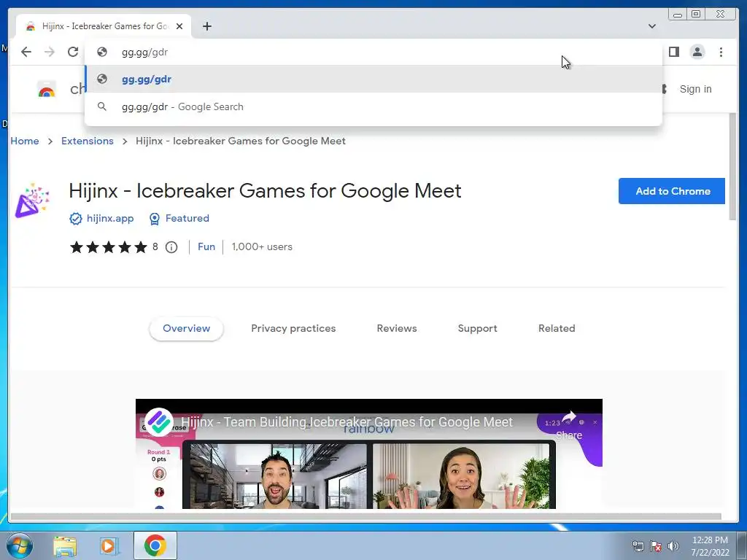The width and height of the screenshot is (747, 560).
Task: Switch to the Support tab
Action: coord(477,329)
